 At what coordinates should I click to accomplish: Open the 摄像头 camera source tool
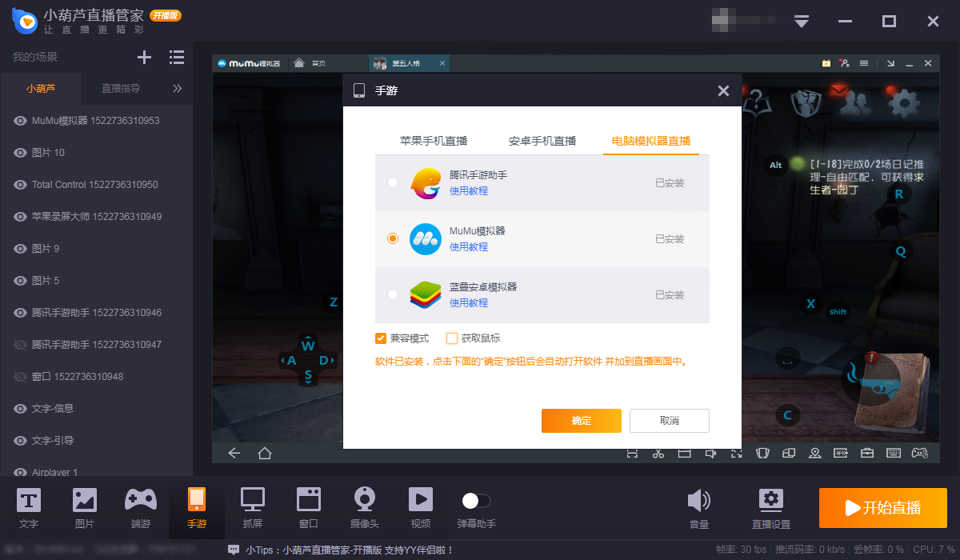coord(365,509)
